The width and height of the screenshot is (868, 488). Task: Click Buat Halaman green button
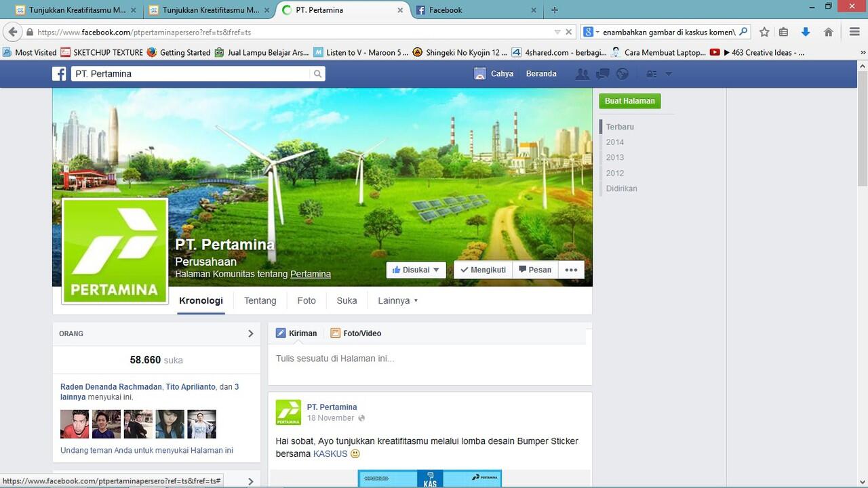[630, 101]
